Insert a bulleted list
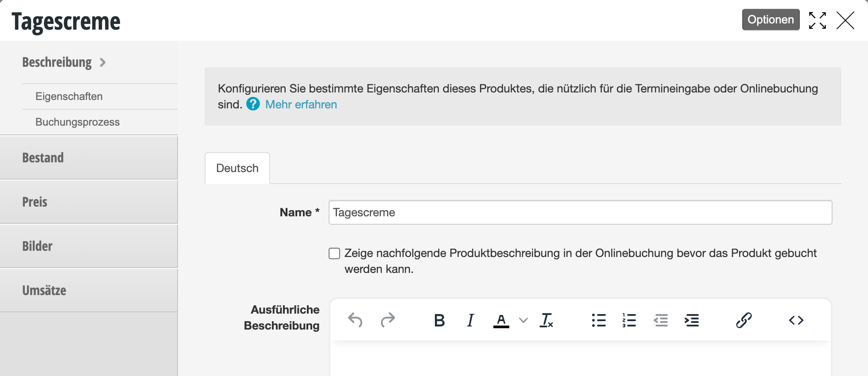This screenshot has height=376, width=868. pos(599,320)
